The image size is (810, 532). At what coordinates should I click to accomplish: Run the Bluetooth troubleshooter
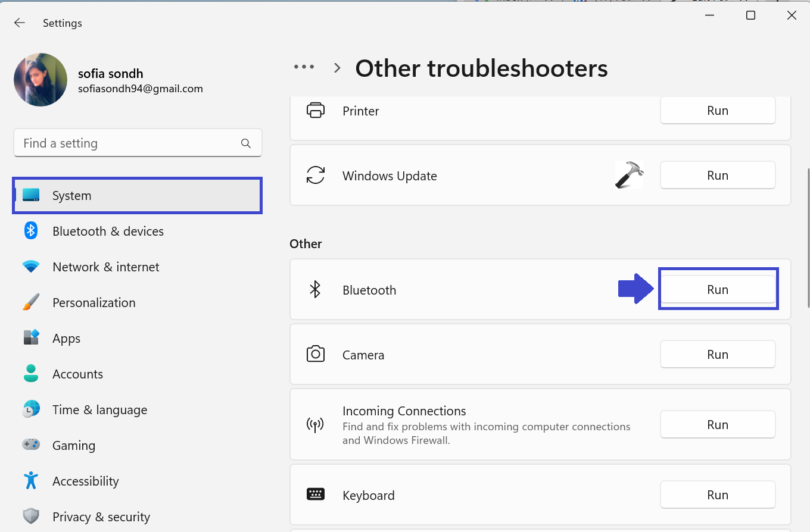pyautogui.click(x=718, y=289)
